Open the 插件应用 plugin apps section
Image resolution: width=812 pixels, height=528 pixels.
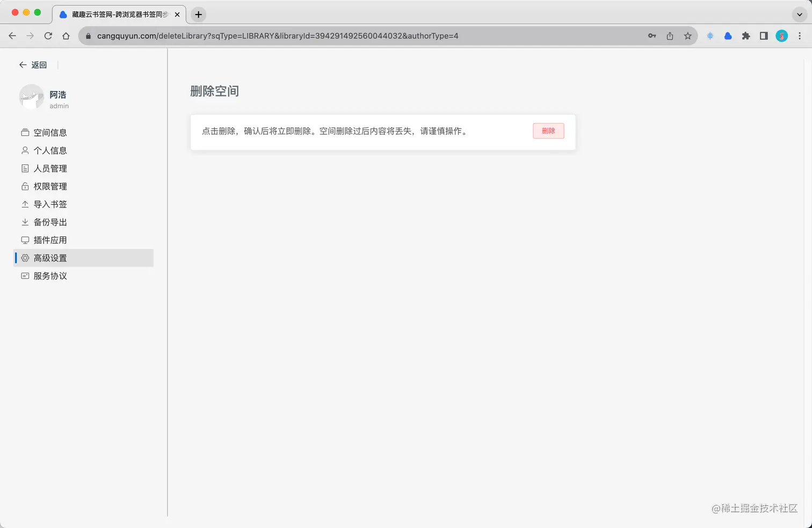point(51,240)
